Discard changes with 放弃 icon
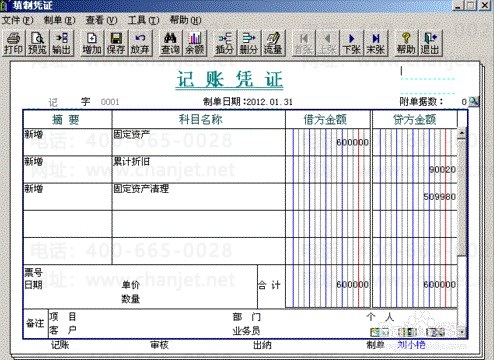 140,43
